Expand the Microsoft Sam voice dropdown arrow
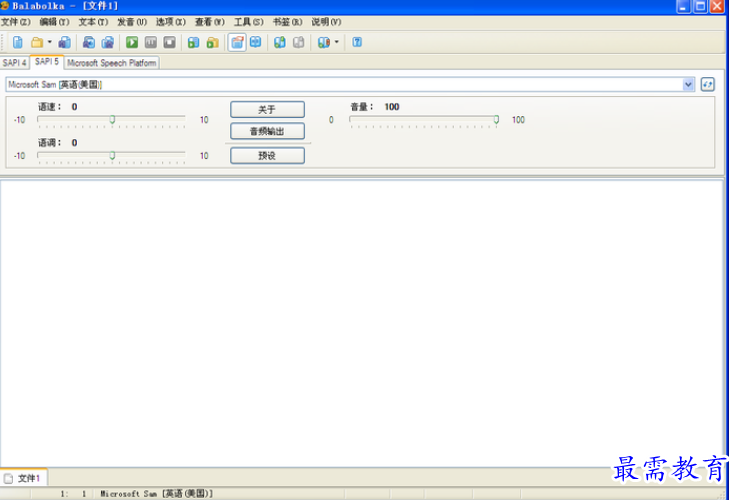This screenshot has height=500, width=735. [688, 85]
